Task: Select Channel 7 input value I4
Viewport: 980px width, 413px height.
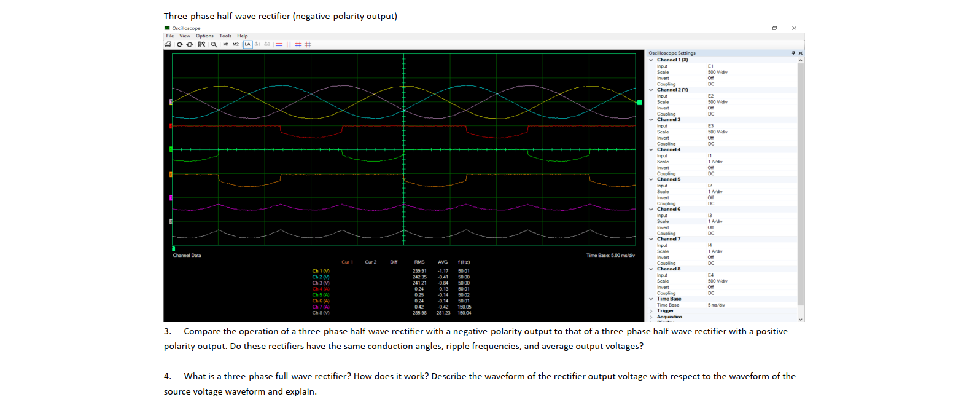Action: 710,245
